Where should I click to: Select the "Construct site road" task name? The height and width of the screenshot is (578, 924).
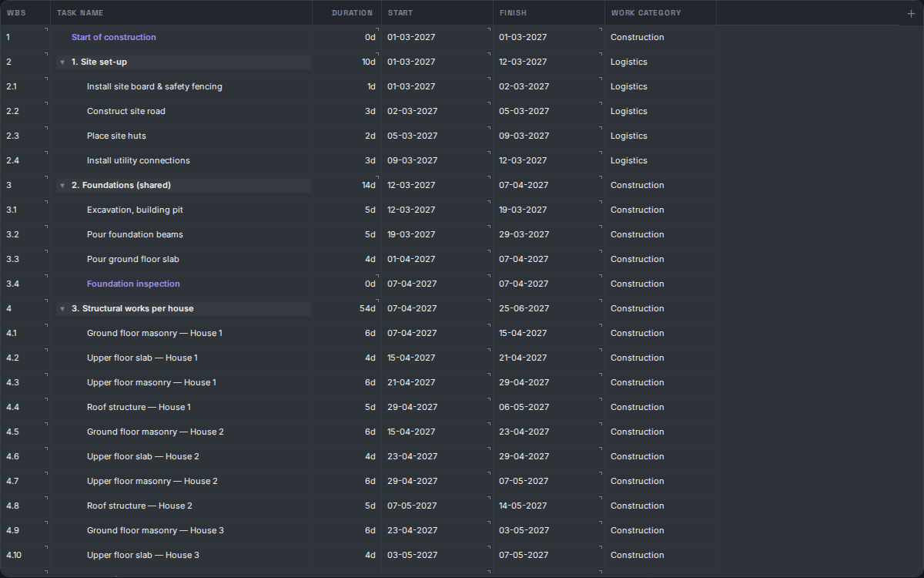pos(126,111)
